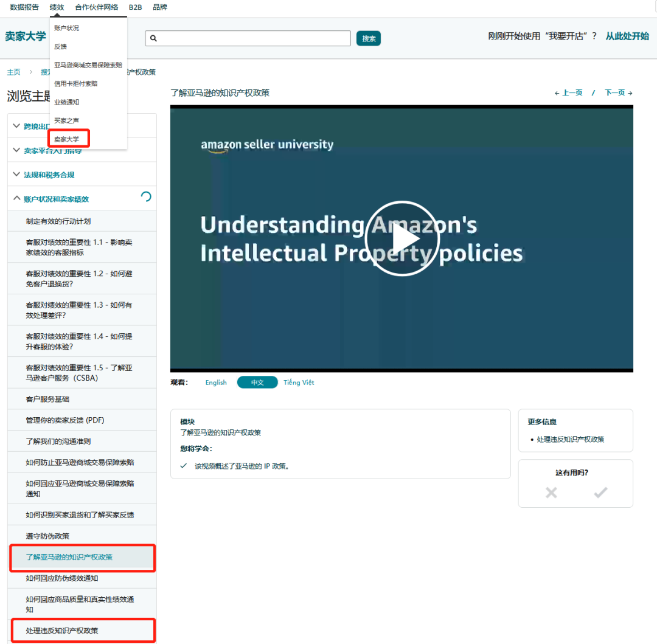The width and height of the screenshot is (657, 644).
Task: Open lesson 1.2 如何避免客户退换货
Action: [x=82, y=279]
